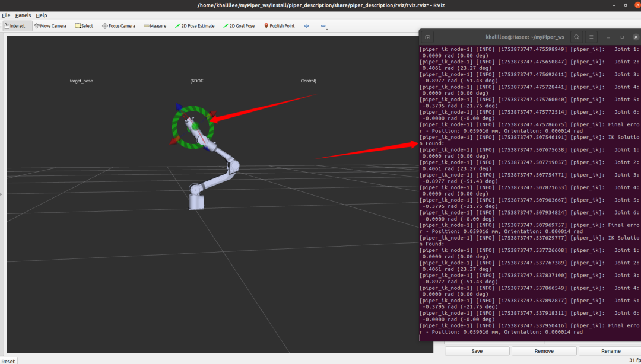Open the File menu
Viewport: 641px width, 364px height.
tap(6, 15)
